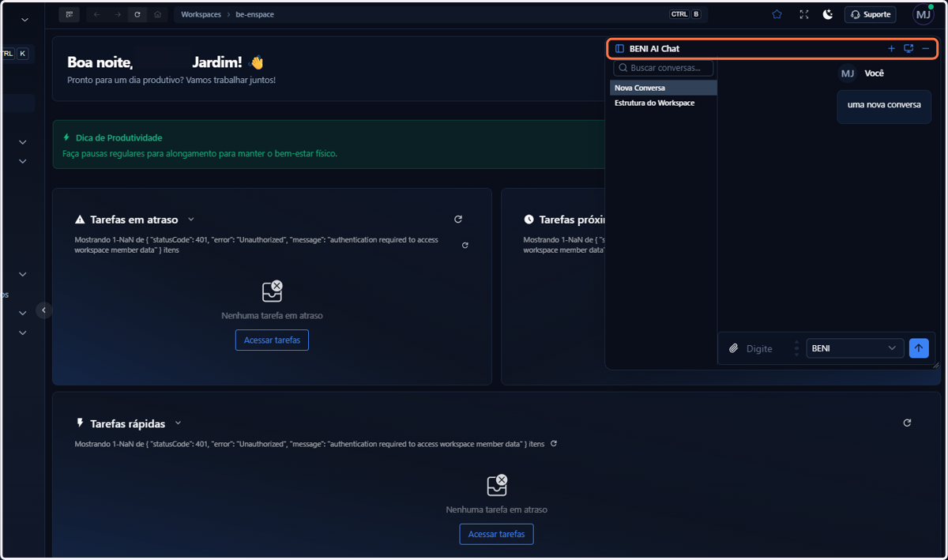Click the Dica de Produtividade bolt icon
Screen dimensions: 948x560
[x=66, y=137]
